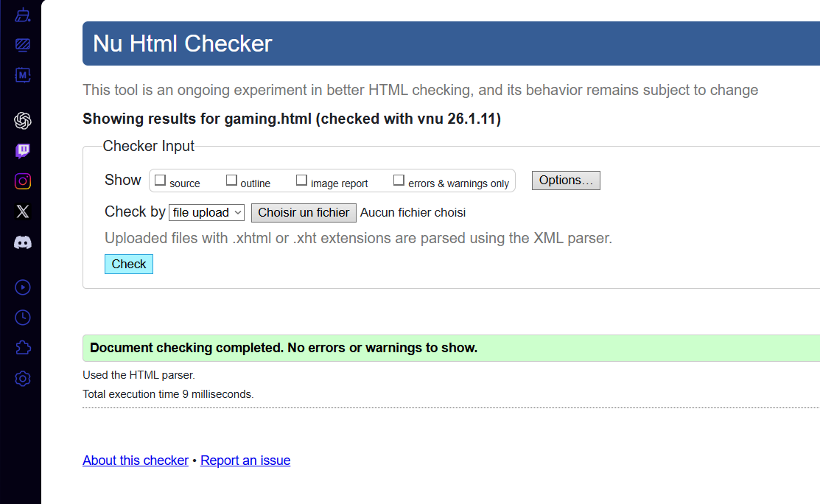Open the ChatGPT sidebar panel
The height and width of the screenshot is (504, 820).
coord(23,121)
